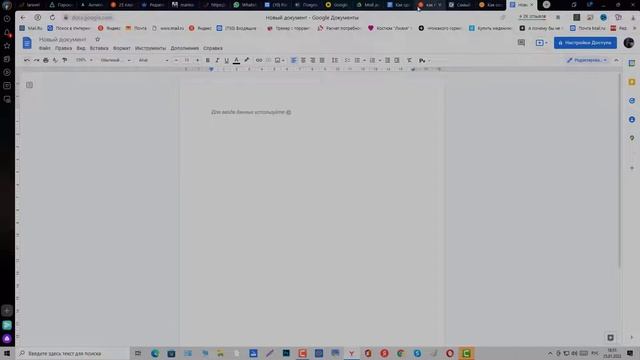Click the checklist icon in toolbar
This screenshot has height=360, width=640.
click(x=347, y=60)
